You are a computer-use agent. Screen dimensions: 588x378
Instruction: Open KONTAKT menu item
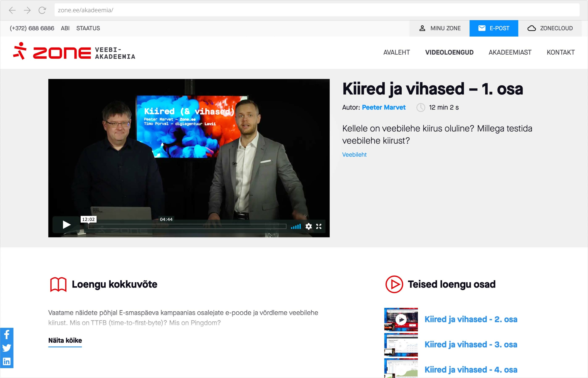coord(560,52)
